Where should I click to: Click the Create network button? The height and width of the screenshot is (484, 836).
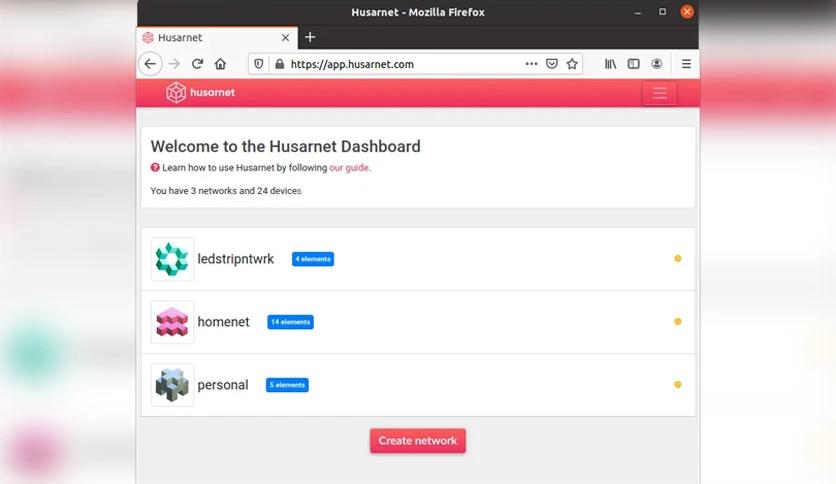tap(418, 441)
